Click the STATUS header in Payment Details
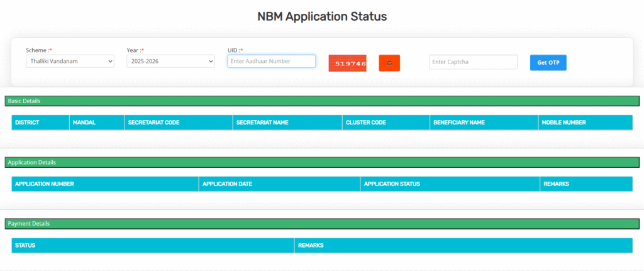Screen dimensions: 644x271 pyautogui.click(x=153, y=246)
